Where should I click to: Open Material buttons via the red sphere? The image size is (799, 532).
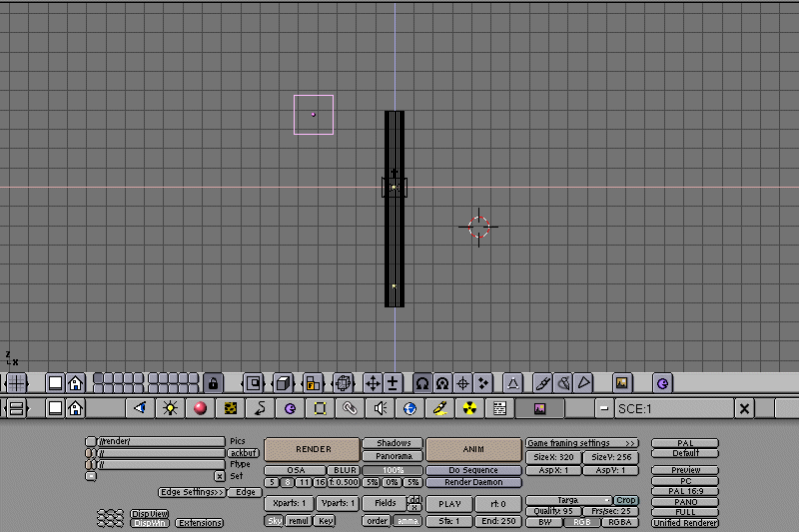(x=200, y=408)
